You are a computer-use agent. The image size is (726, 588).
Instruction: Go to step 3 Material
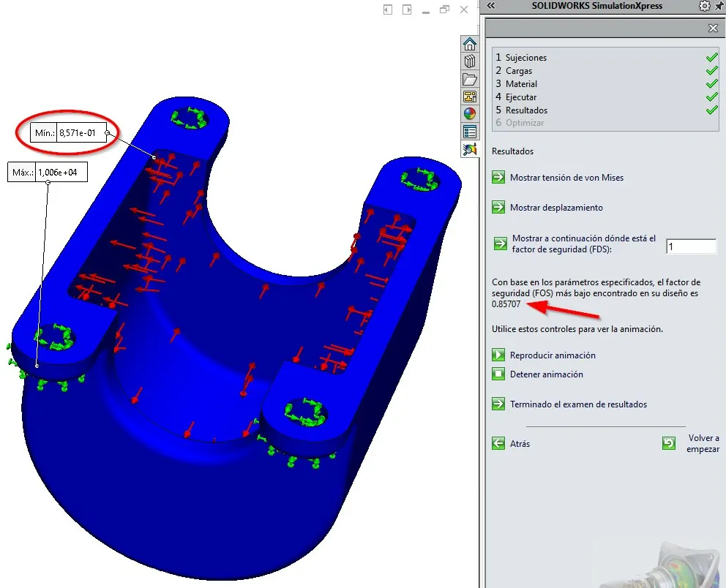click(516, 83)
